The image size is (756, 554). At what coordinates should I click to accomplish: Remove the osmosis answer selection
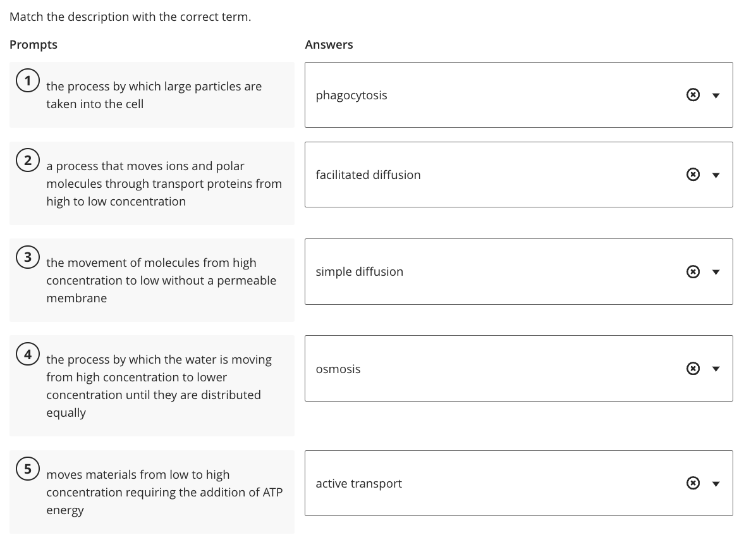tap(693, 368)
